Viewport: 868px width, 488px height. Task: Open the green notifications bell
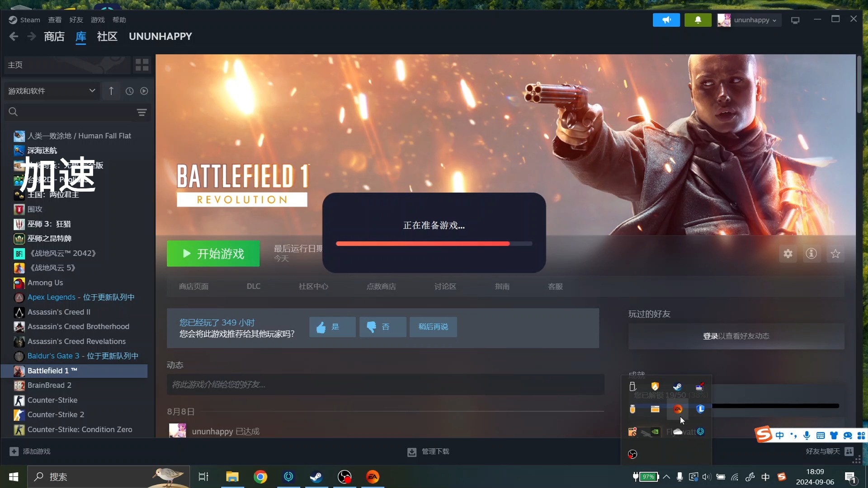698,20
